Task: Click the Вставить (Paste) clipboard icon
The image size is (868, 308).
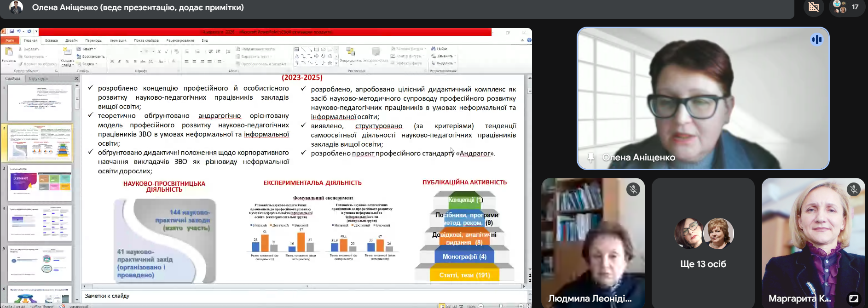Action: point(8,52)
